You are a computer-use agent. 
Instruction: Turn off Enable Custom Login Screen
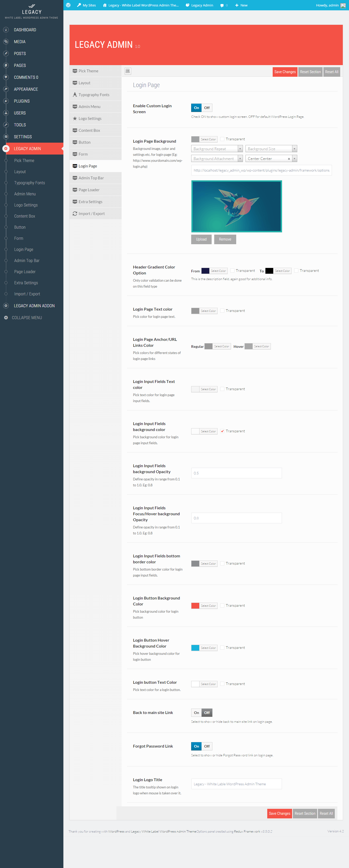207,108
